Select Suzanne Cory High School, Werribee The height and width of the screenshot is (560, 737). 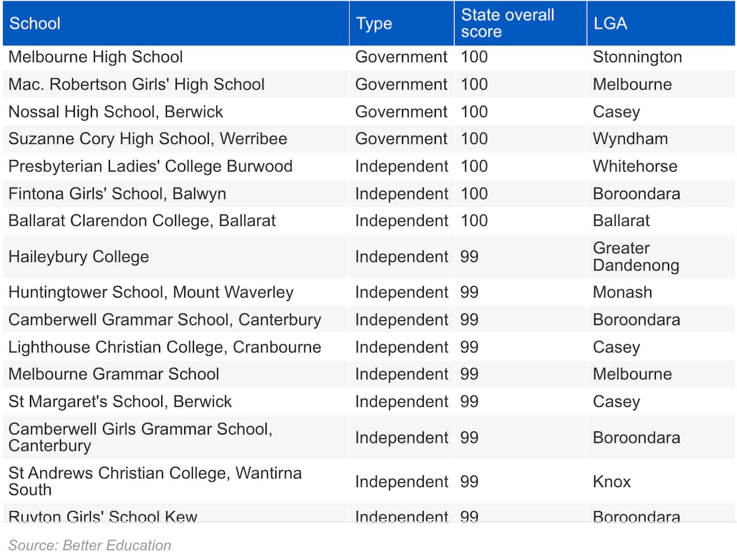click(x=147, y=139)
